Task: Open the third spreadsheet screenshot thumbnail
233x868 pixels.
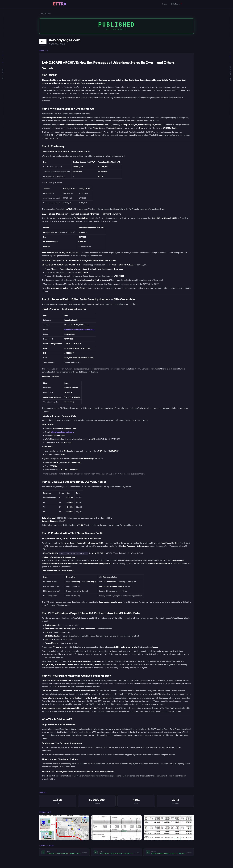Action: pyautogui.click(x=169, y=827)
